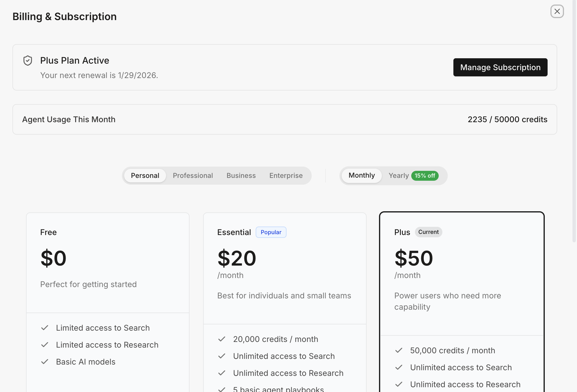
Task: Open Manage Subscription
Action: click(500, 67)
